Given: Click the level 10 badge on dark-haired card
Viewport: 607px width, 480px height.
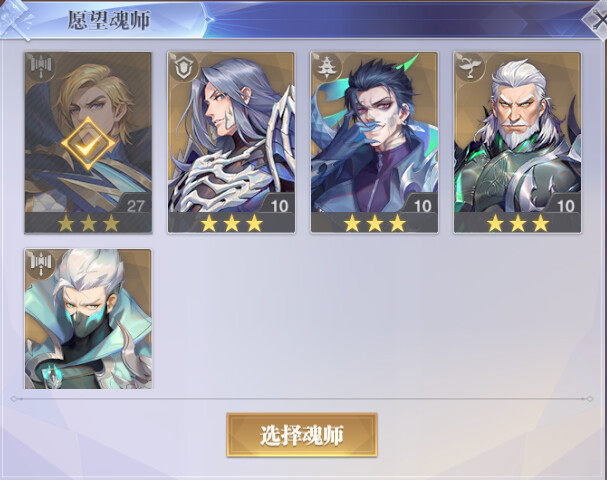Looking at the screenshot, I should click(x=422, y=206).
